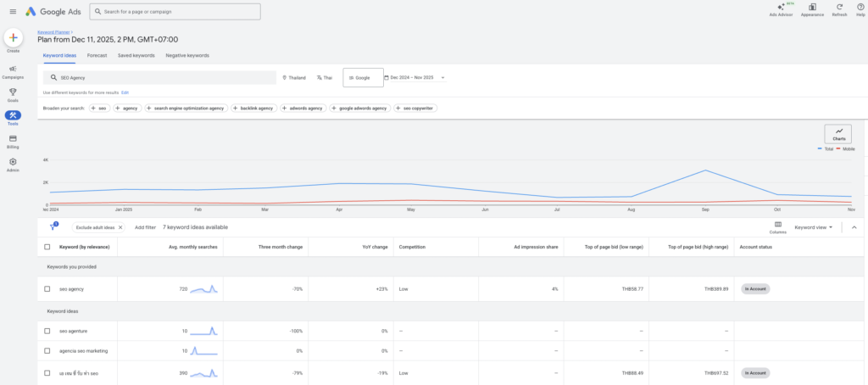
Task: Open the Google search network selector
Action: pyautogui.click(x=363, y=77)
